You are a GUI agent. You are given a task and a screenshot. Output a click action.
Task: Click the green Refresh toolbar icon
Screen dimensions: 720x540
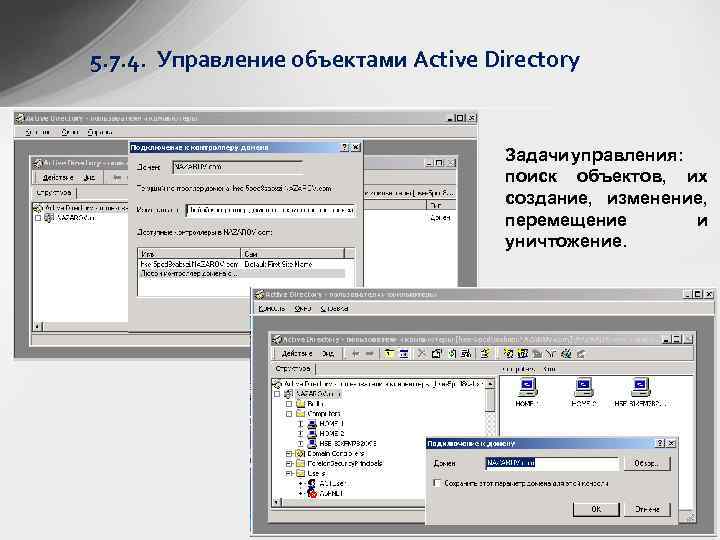point(452,354)
